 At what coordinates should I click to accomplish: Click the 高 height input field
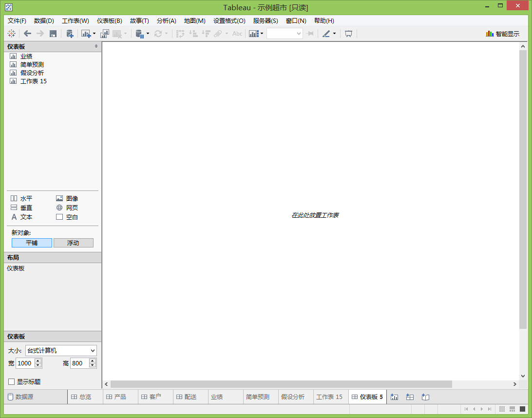79,363
